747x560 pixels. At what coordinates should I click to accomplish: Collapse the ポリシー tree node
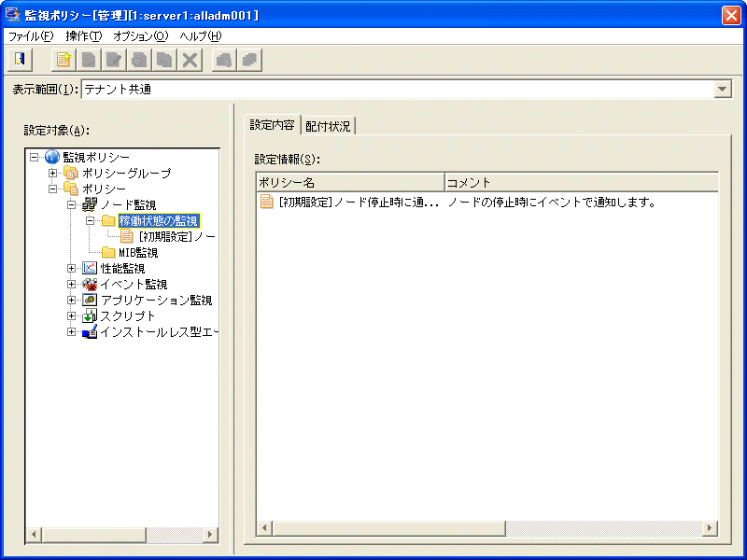coord(52,189)
